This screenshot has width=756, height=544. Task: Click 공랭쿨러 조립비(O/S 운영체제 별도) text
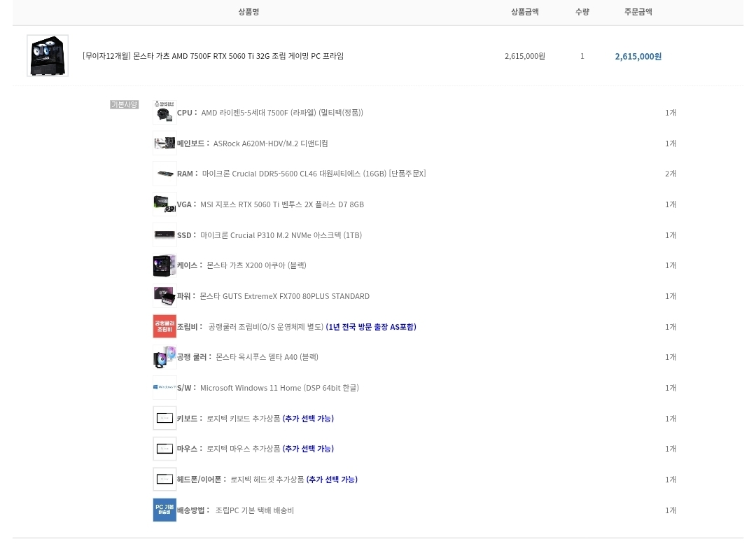266,327
